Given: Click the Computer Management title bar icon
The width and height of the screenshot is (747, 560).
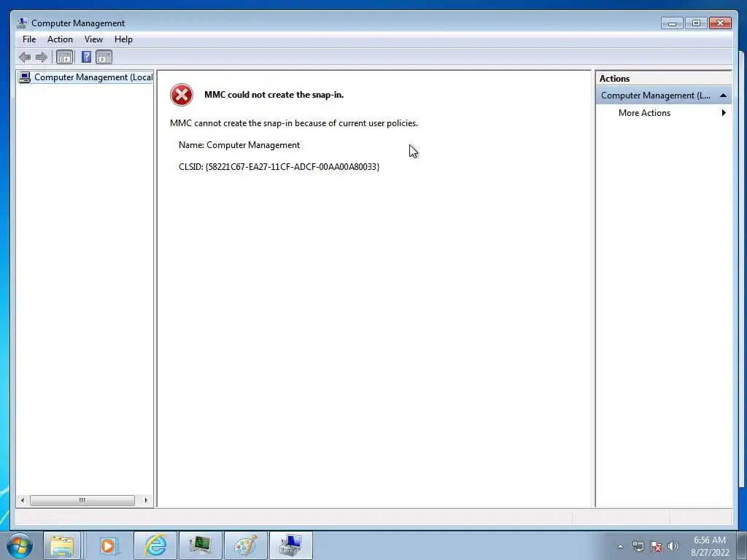Looking at the screenshot, I should pos(21,23).
